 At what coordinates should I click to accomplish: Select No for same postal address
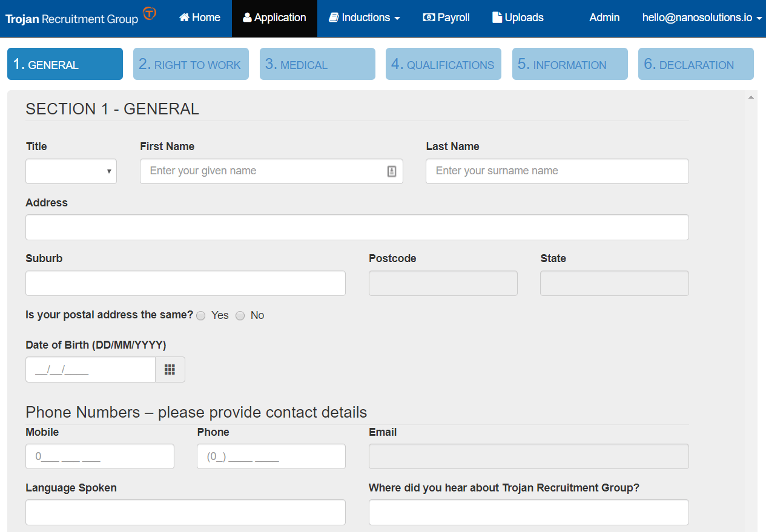coord(240,315)
